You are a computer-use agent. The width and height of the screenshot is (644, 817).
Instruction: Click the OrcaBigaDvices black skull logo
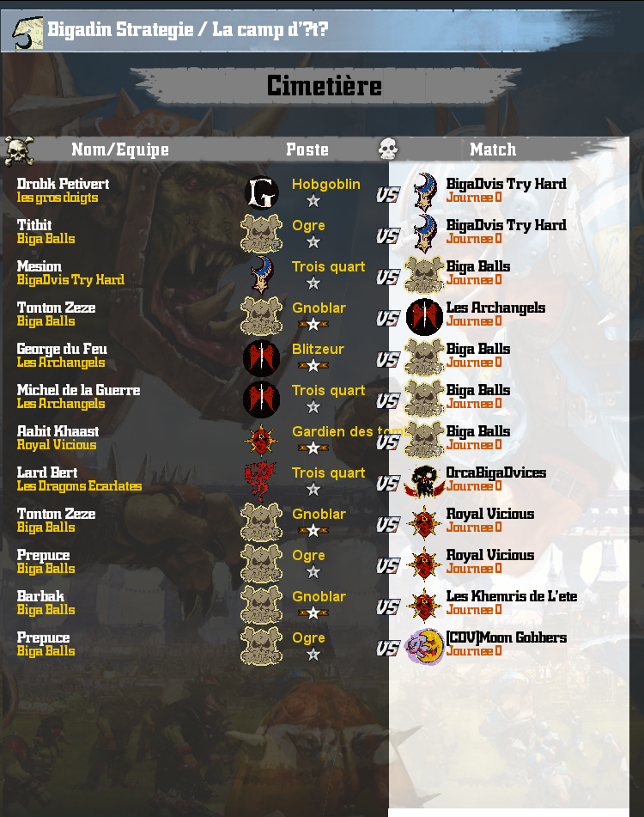tap(424, 481)
